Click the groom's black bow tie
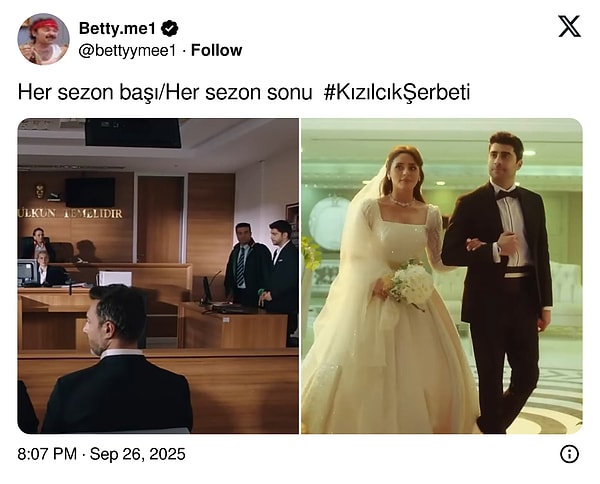The height and width of the screenshot is (484, 600). (506, 194)
